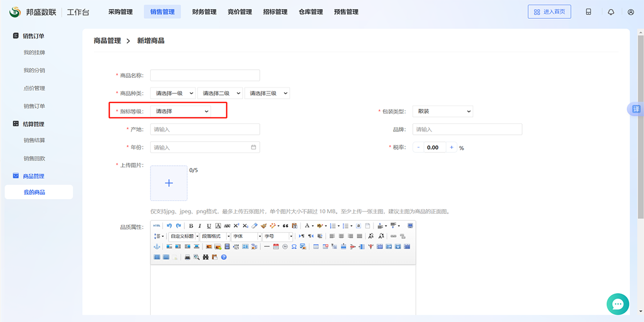Switch to HTML source view in editor
This screenshot has width=644, height=322.
point(157,225)
